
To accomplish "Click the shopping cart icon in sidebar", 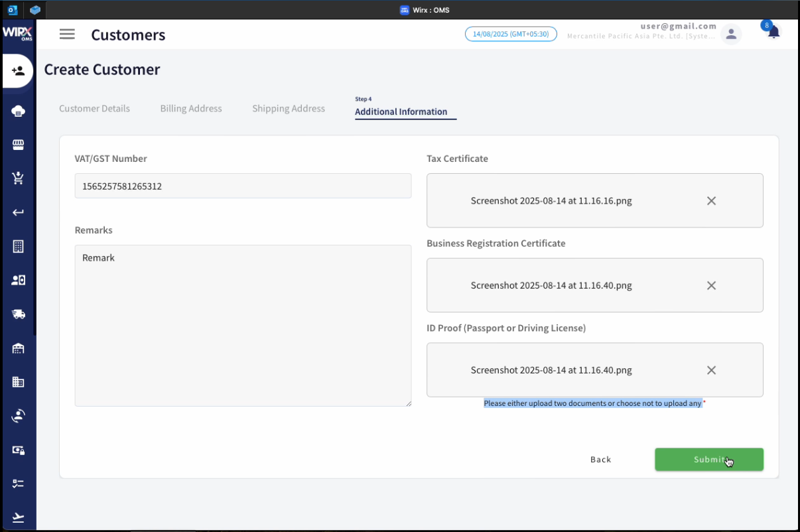I will click(18, 178).
